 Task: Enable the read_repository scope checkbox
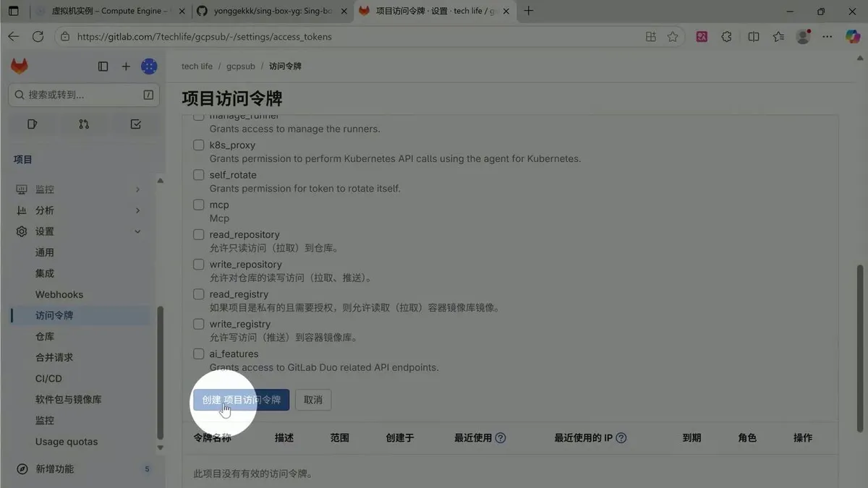(198, 234)
